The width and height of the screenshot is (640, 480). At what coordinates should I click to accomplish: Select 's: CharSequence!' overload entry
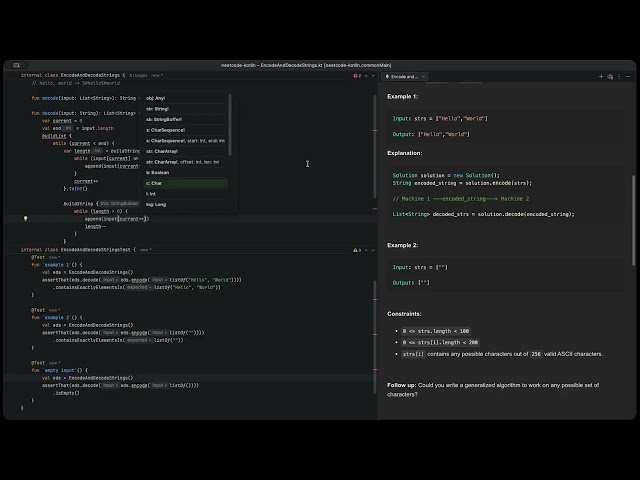(185, 130)
